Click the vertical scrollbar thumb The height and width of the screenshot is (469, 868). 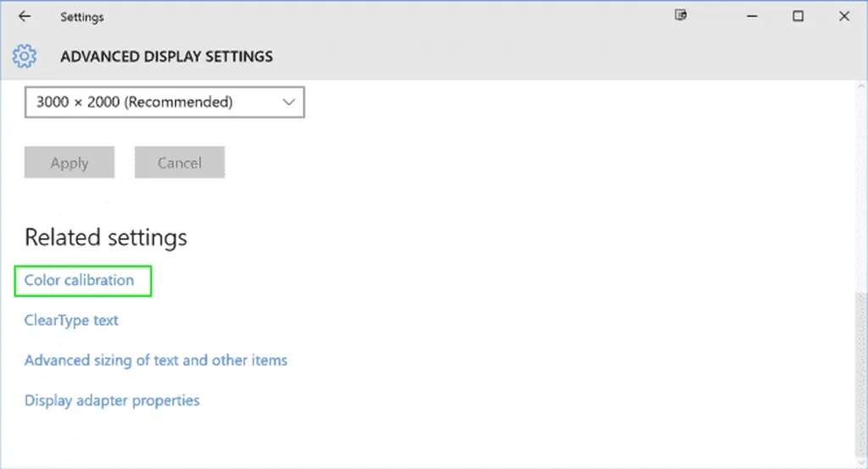[861, 373]
